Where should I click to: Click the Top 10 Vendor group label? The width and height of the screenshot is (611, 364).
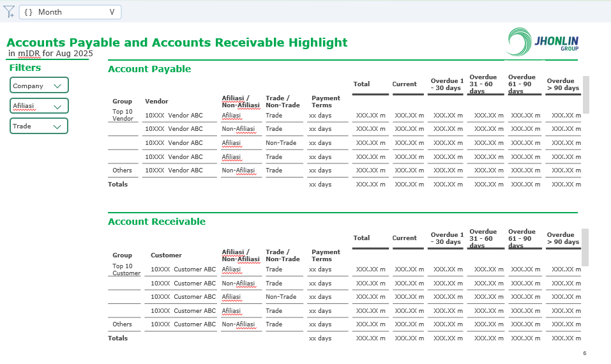click(x=123, y=115)
